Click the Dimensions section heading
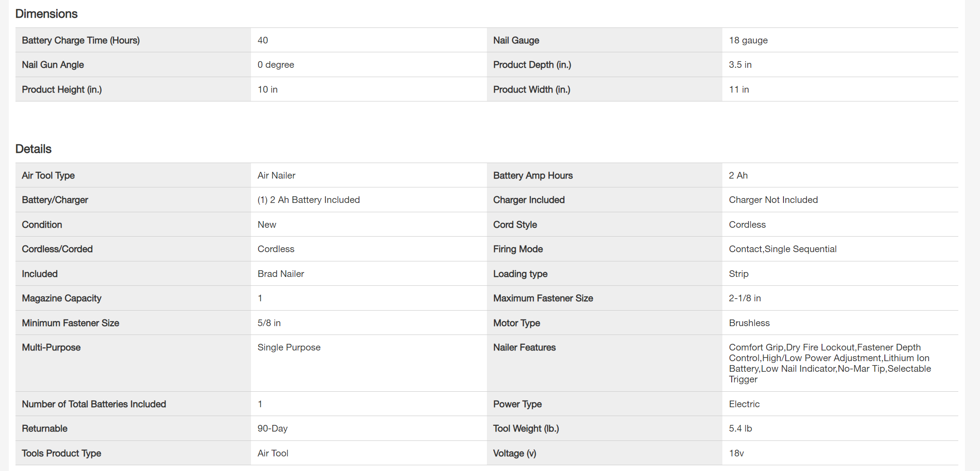 point(46,14)
